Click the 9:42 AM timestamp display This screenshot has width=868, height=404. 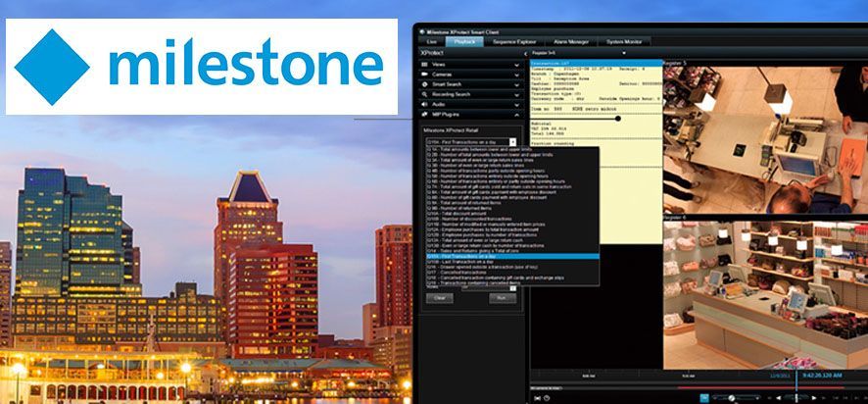pos(821,376)
